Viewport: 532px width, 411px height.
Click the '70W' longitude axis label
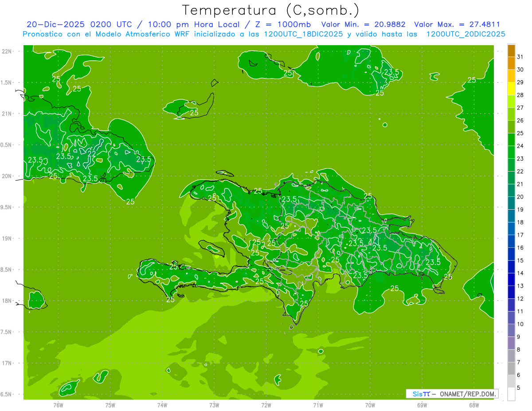tap(370, 405)
